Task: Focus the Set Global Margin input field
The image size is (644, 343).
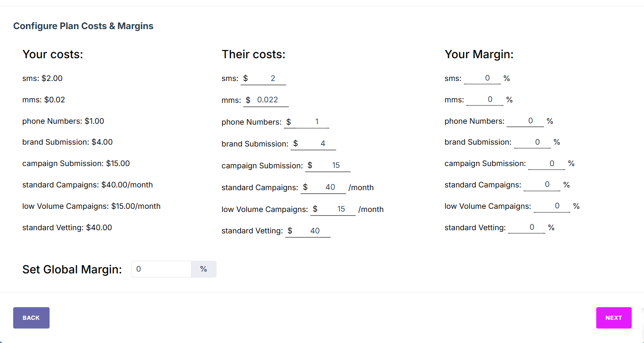Action: (161, 269)
